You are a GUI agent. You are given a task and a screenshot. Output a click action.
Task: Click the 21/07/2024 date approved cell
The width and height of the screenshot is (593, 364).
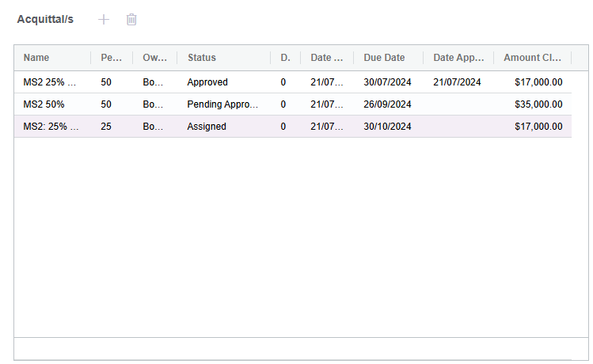(x=457, y=82)
